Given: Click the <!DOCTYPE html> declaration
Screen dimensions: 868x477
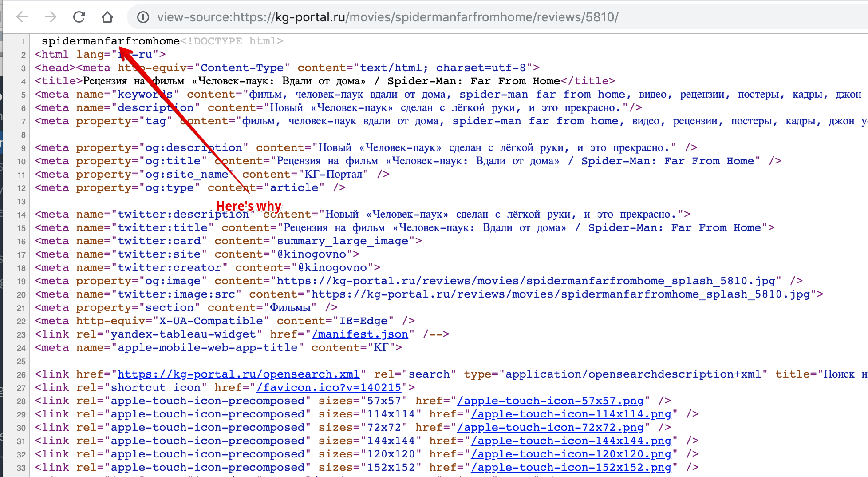Looking at the screenshot, I should (232, 41).
